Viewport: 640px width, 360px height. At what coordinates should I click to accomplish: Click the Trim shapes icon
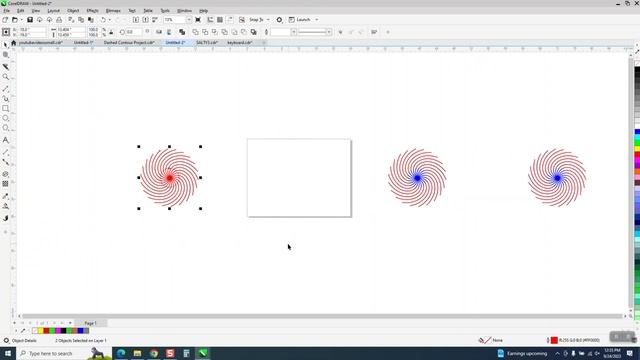pos(205,32)
